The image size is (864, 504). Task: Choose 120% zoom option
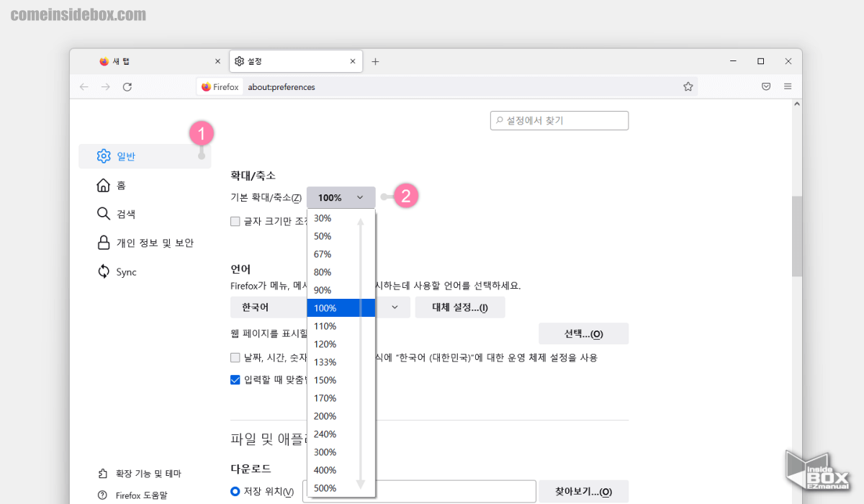tap(341, 344)
